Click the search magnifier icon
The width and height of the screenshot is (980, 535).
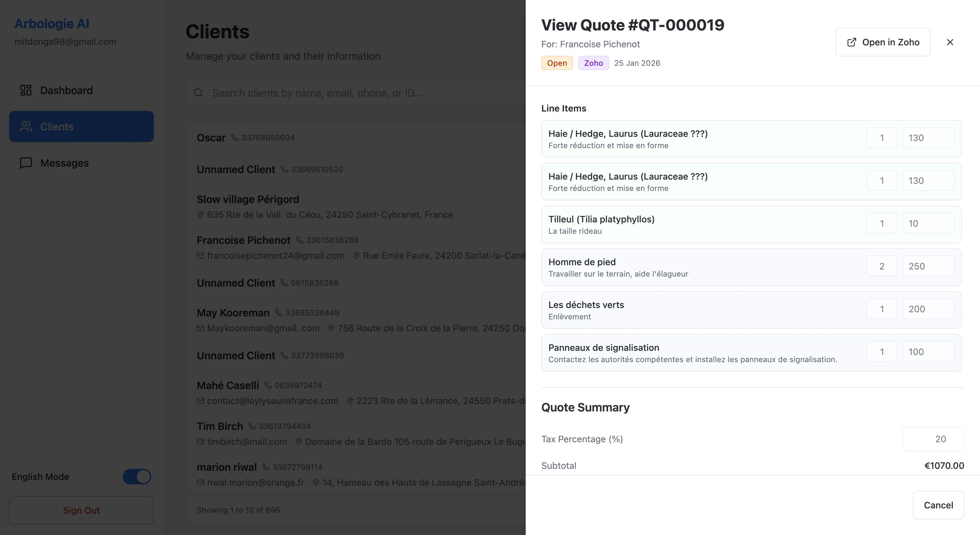pyautogui.click(x=199, y=93)
